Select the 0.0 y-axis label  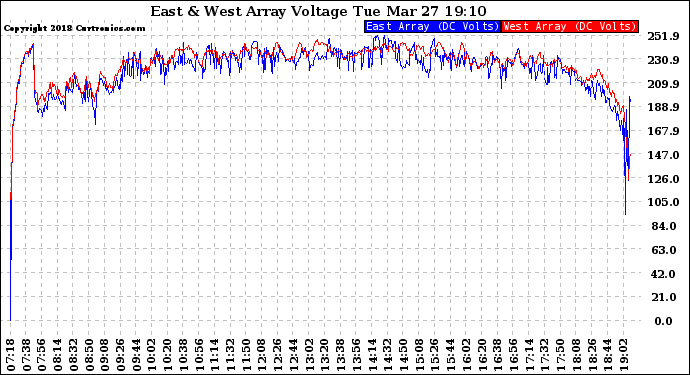pyautogui.click(x=664, y=321)
